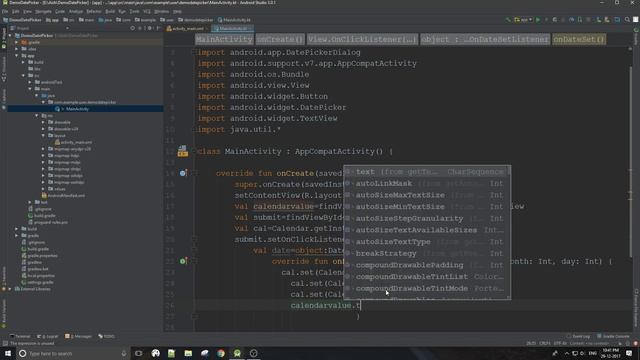Expand the drawable folder arrow
640x360 pixels.
[43, 122]
